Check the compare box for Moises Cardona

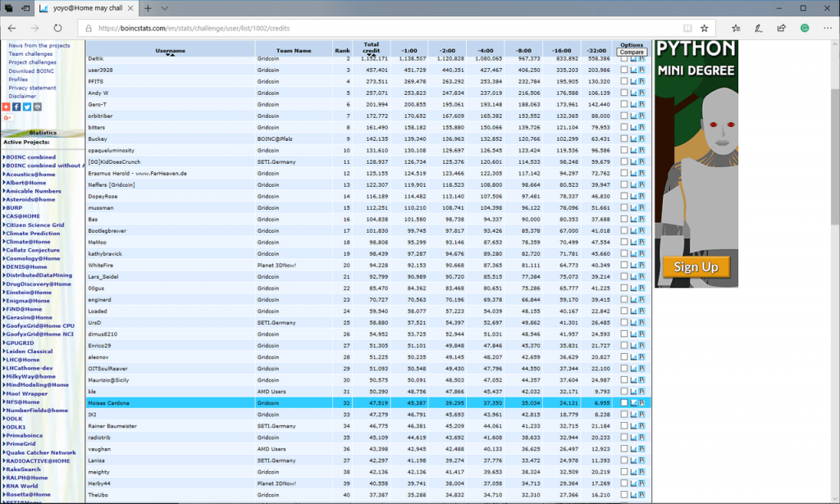(x=623, y=402)
